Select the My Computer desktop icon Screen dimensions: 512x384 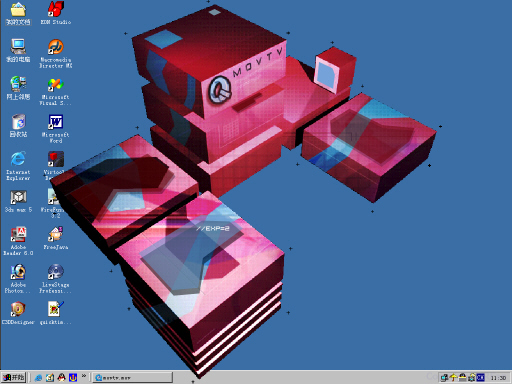pyautogui.click(x=18, y=51)
